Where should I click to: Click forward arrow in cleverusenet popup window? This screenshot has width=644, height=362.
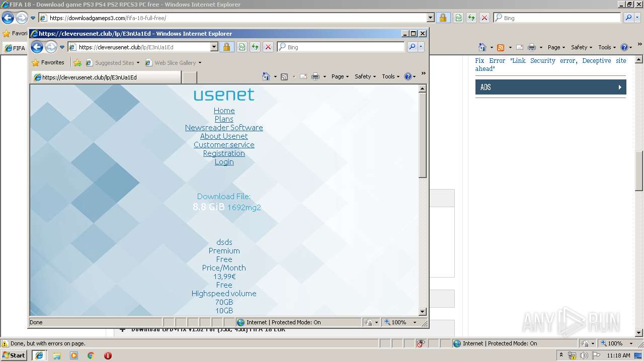point(51,47)
